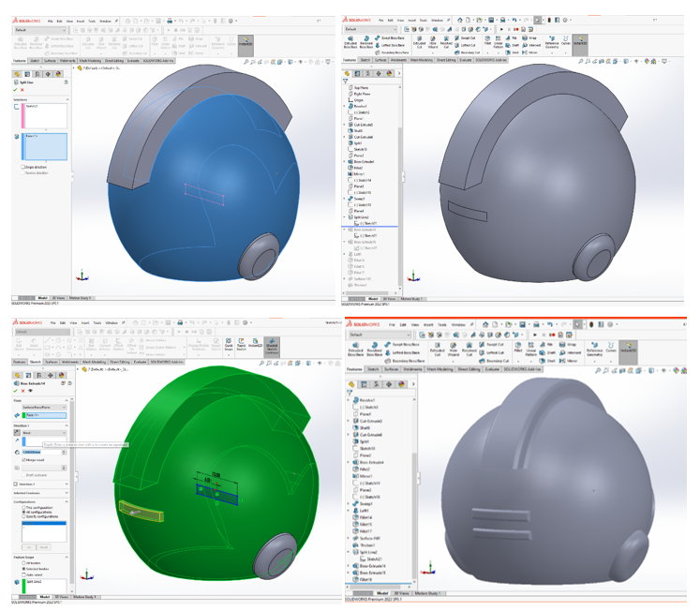Screen dimensions: 700x611
Task: Click the reverse direction icon beside Blind
Action: coord(17,433)
